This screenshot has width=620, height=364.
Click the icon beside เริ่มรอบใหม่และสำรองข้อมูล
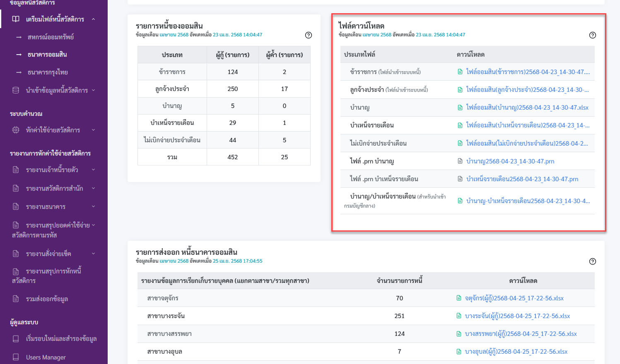pos(16,338)
